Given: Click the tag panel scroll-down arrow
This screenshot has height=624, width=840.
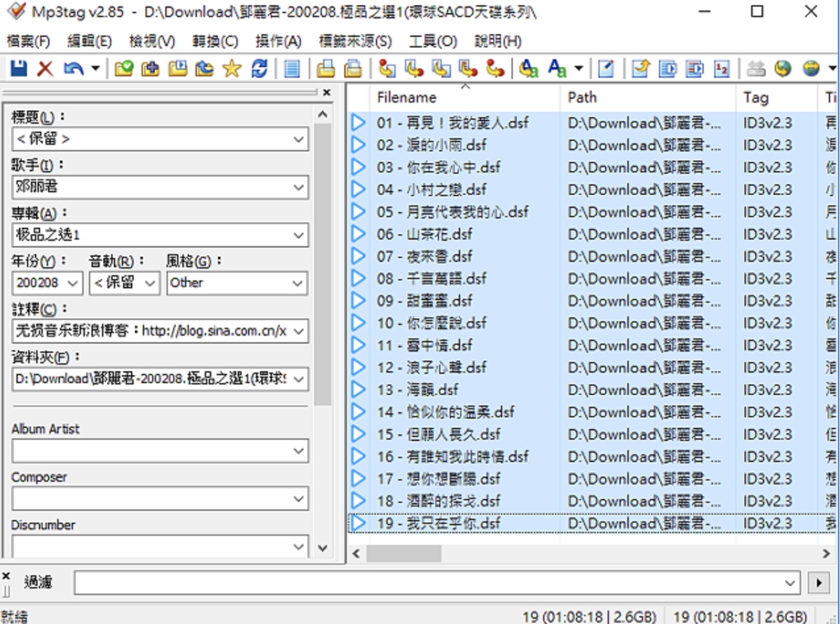Looking at the screenshot, I should coord(323,548).
